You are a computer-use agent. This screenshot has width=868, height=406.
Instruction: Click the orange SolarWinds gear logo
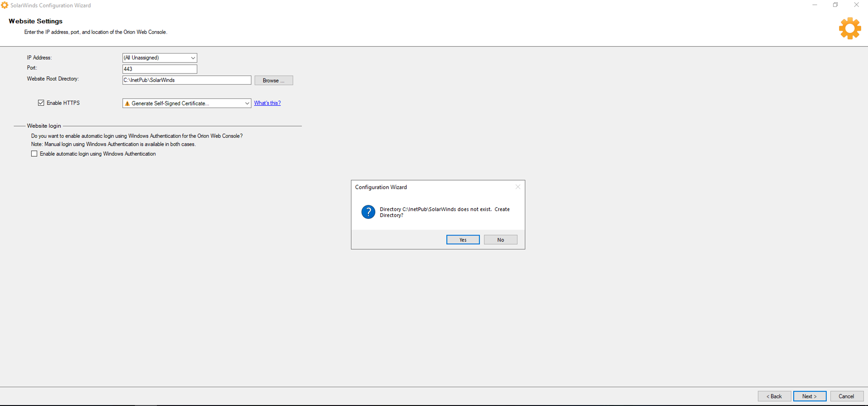(850, 28)
